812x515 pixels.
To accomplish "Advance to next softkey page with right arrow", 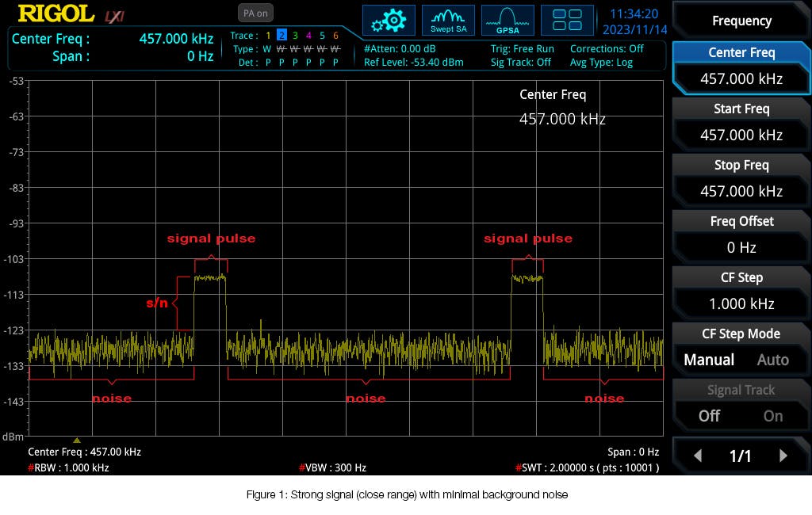I will (x=785, y=456).
